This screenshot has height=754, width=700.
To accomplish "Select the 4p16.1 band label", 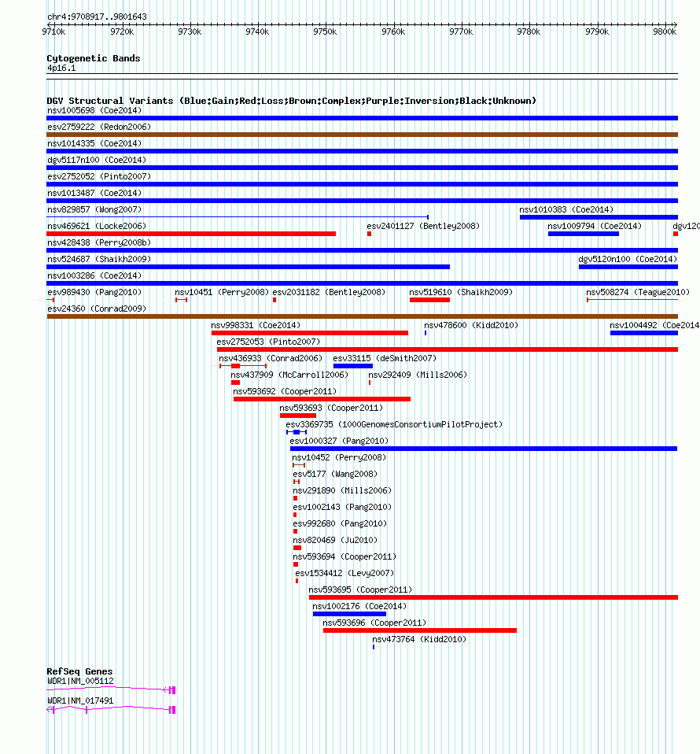I will click(61, 68).
